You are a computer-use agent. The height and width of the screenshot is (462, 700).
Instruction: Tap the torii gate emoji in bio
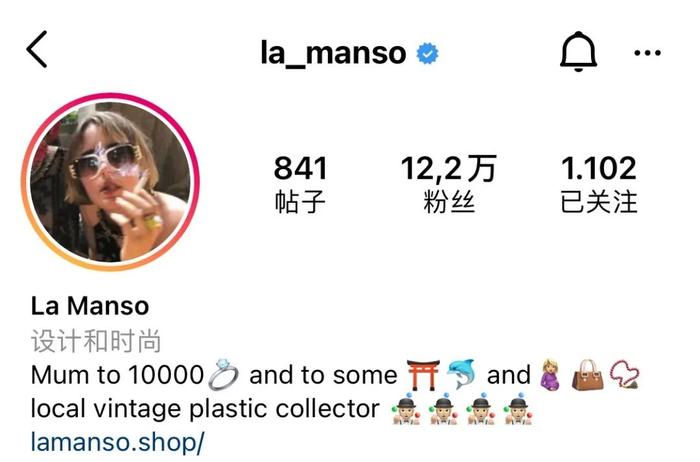[x=423, y=374]
